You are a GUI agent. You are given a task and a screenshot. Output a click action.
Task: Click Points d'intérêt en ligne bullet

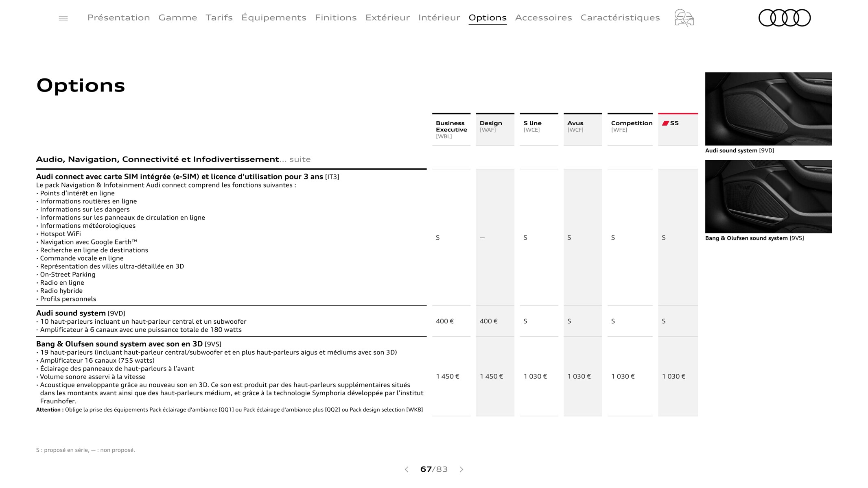pyautogui.click(x=75, y=193)
